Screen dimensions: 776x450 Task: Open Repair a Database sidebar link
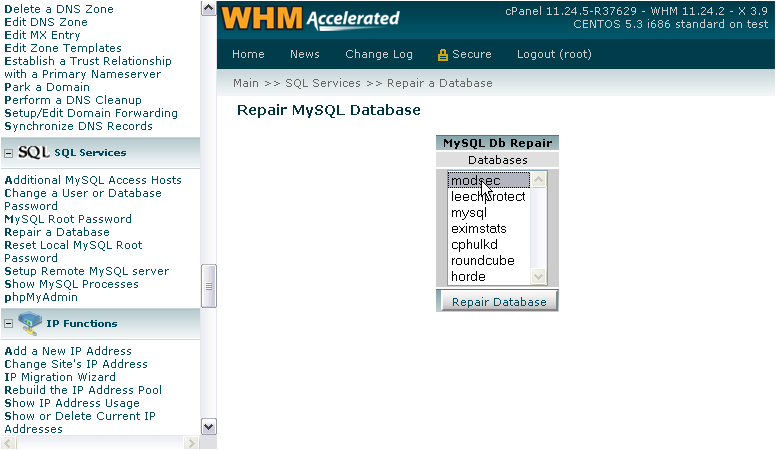(57, 232)
